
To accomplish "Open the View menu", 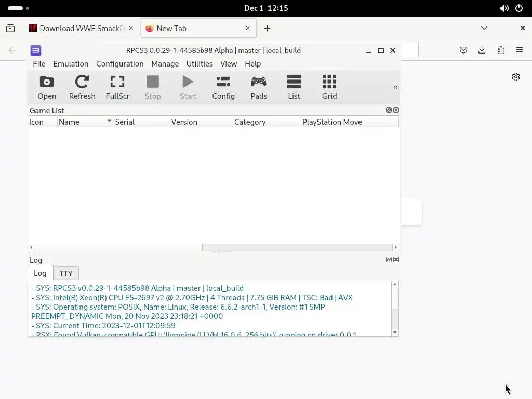I will [229, 64].
